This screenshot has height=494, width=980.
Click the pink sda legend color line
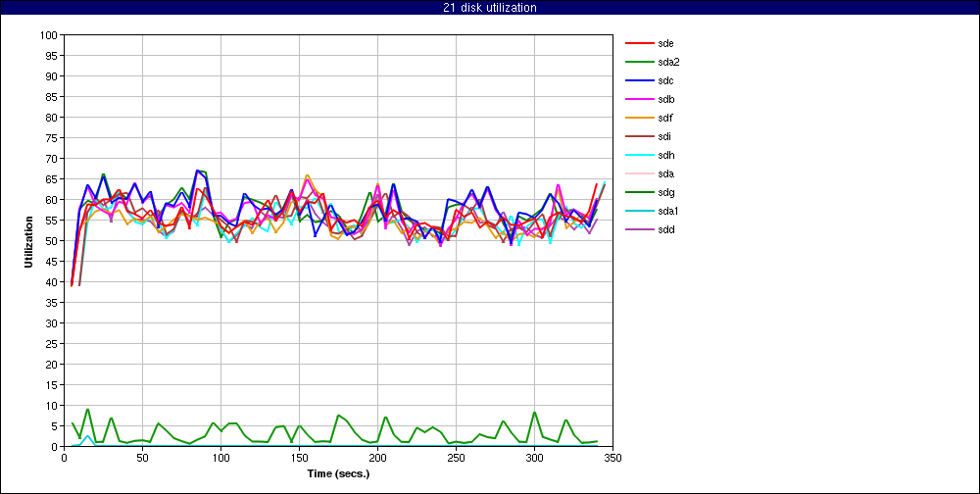click(x=639, y=173)
